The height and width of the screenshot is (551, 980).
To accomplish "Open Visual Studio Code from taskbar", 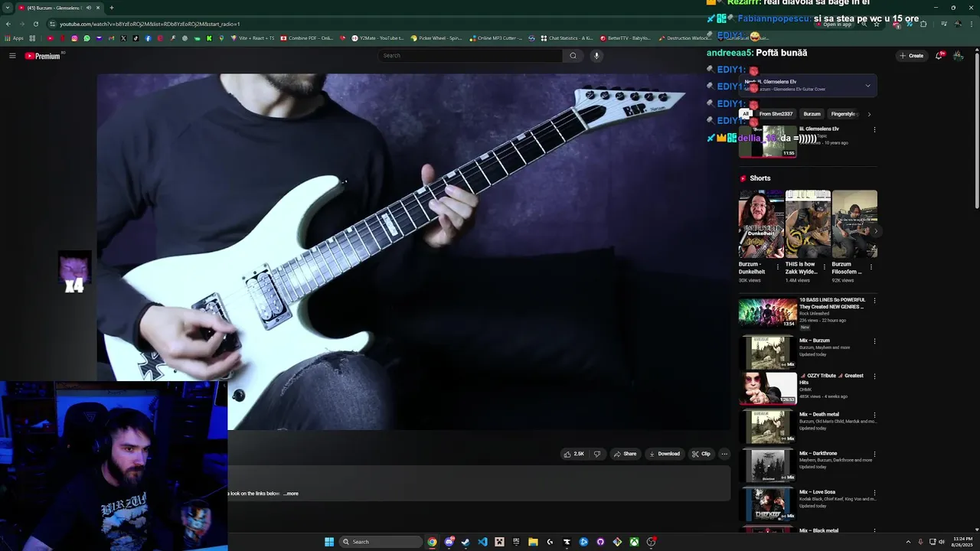I will pyautogui.click(x=482, y=542).
